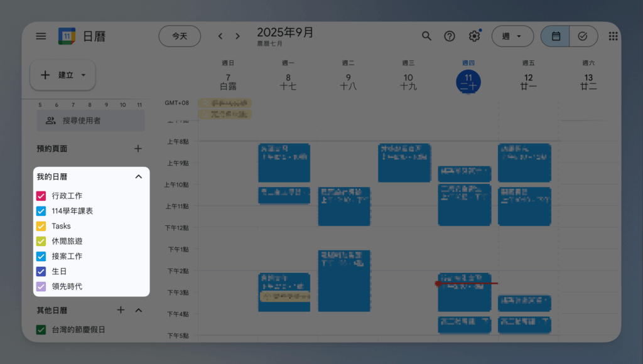This screenshot has width=643, height=364.
Task: Uncheck the 行政工作 calendar
Action: [x=41, y=196]
